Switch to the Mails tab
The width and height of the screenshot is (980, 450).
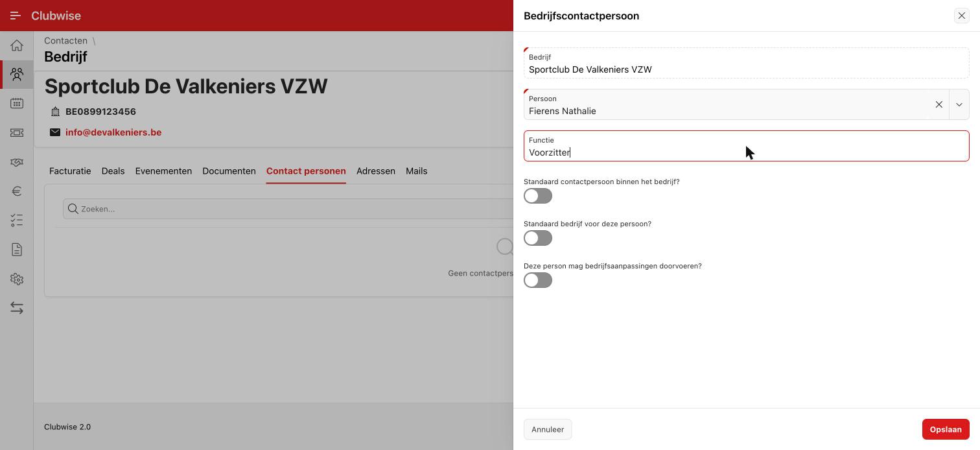416,171
